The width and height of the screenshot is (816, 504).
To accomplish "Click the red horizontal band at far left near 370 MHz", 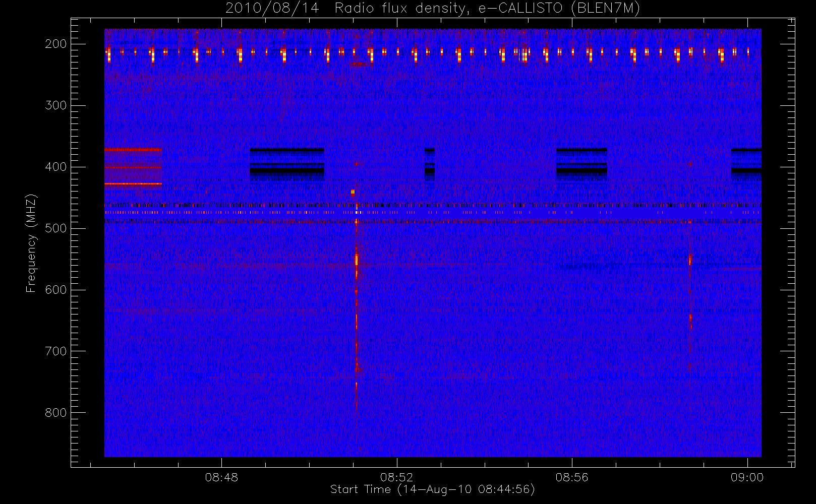I will pyautogui.click(x=133, y=150).
